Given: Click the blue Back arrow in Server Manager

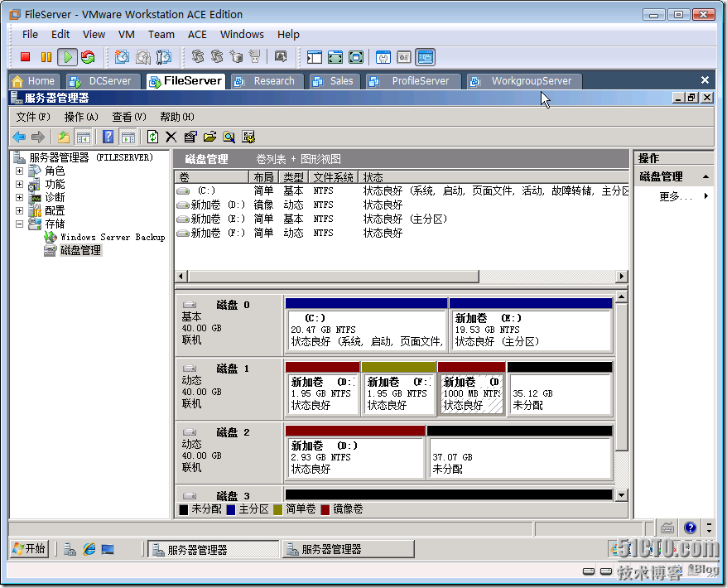Looking at the screenshot, I should click(x=18, y=137).
